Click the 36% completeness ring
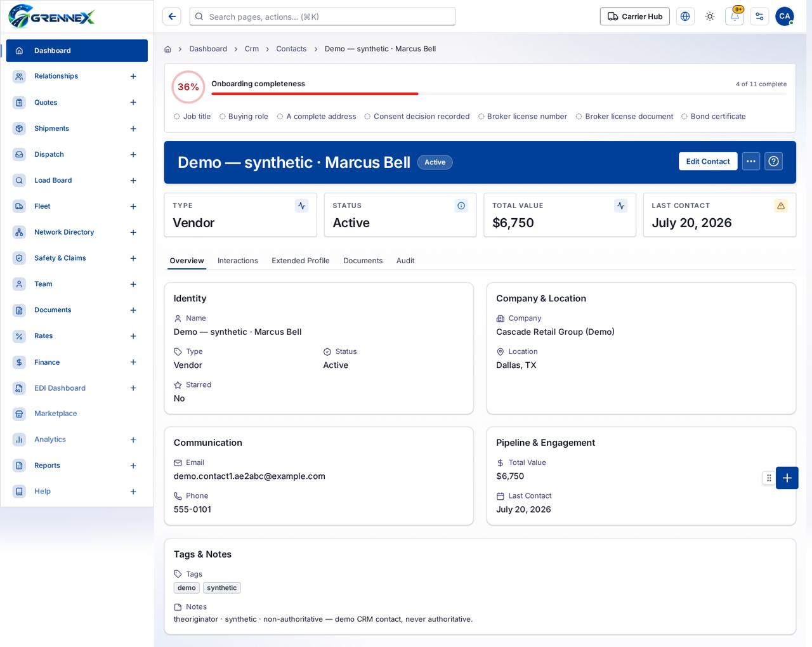812x647 pixels. tap(188, 87)
